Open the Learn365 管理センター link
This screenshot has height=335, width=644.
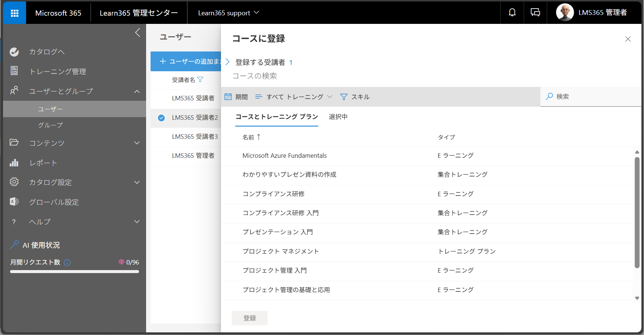(x=139, y=13)
